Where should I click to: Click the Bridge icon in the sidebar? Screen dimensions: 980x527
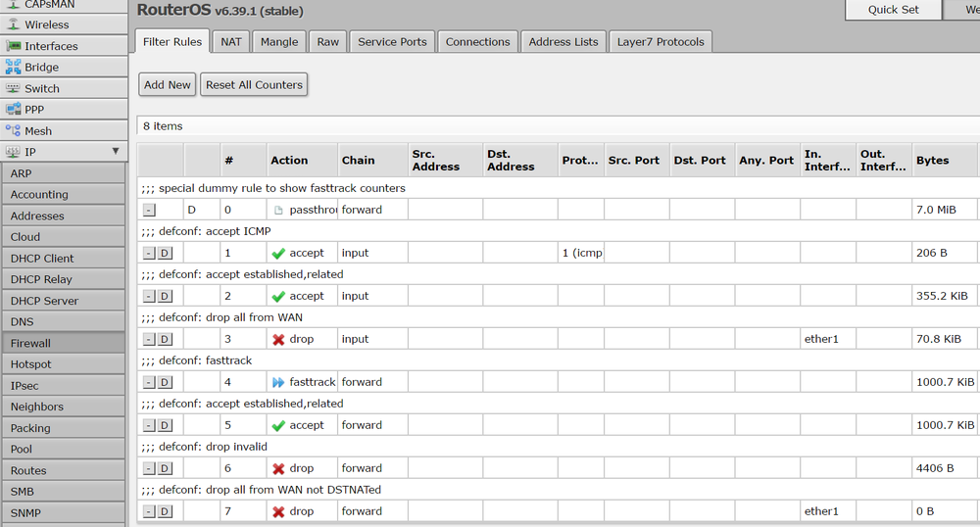point(14,68)
